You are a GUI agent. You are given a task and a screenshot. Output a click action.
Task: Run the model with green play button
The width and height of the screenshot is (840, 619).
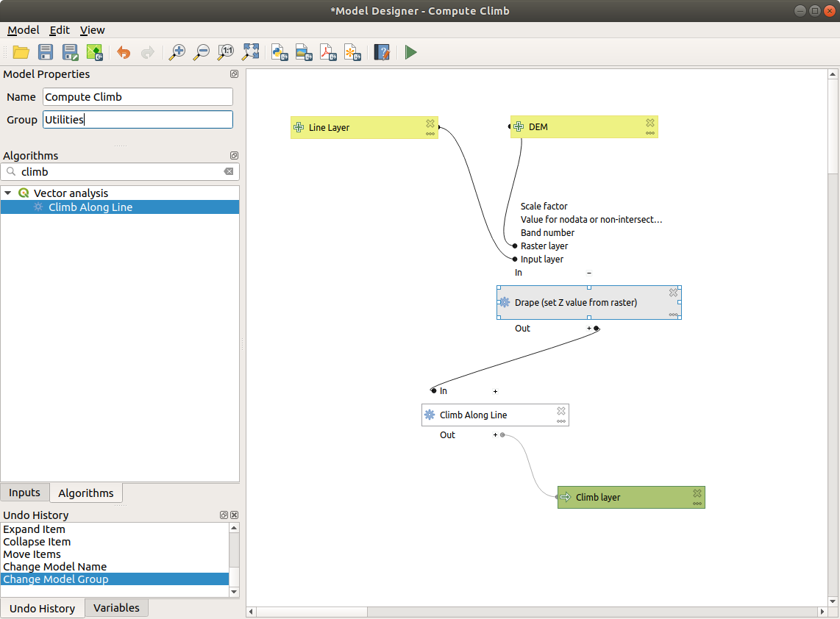pos(410,52)
